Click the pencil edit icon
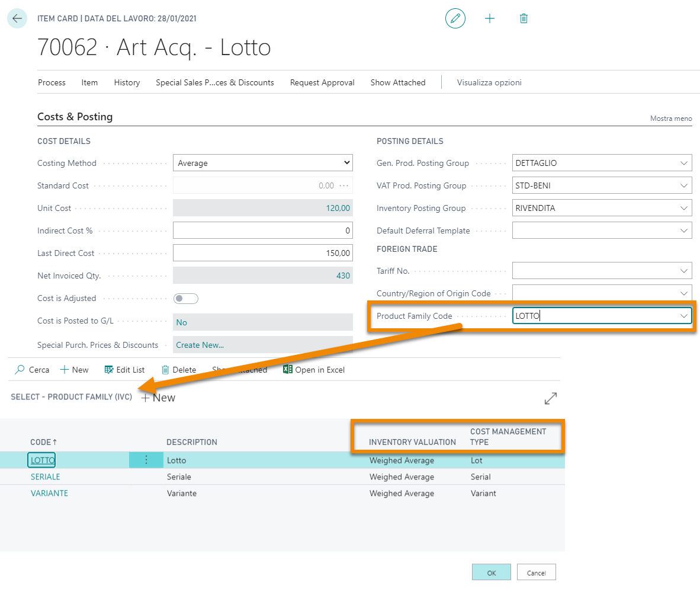This screenshot has height=589, width=700. (455, 18)
